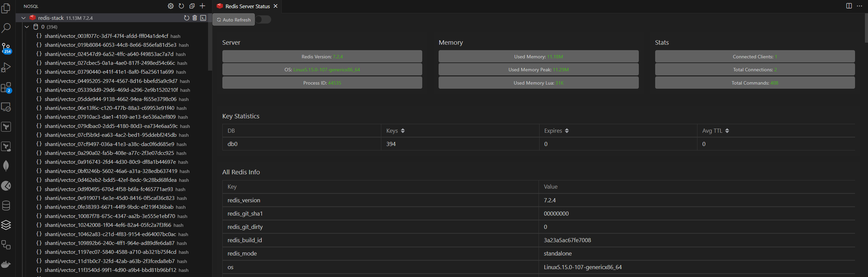This screenshot has width=868, height=277.
Task: Open the Docker whale icon view
Action: (6, 264)
